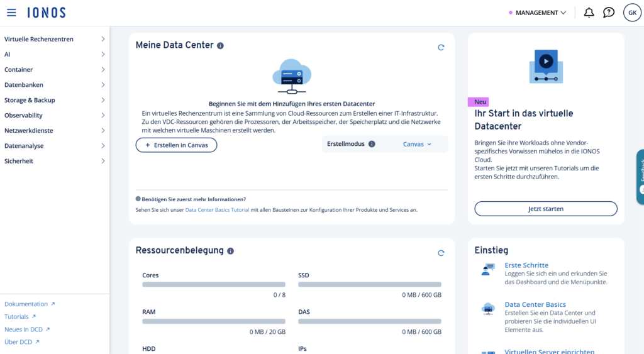644x354 pixels.
Task: Open the Über DCD link
Action: click(18, 341)
